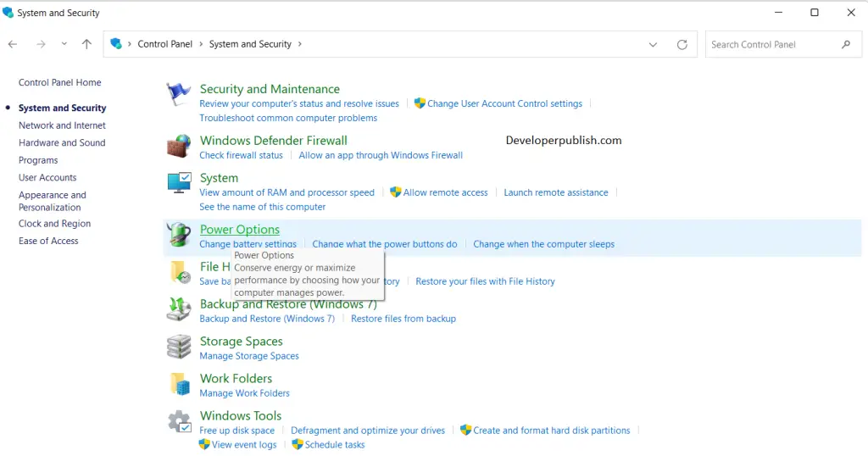Refresh the Control Panel view
Viewport: 868px width, 456px height.
pos(682,44)
